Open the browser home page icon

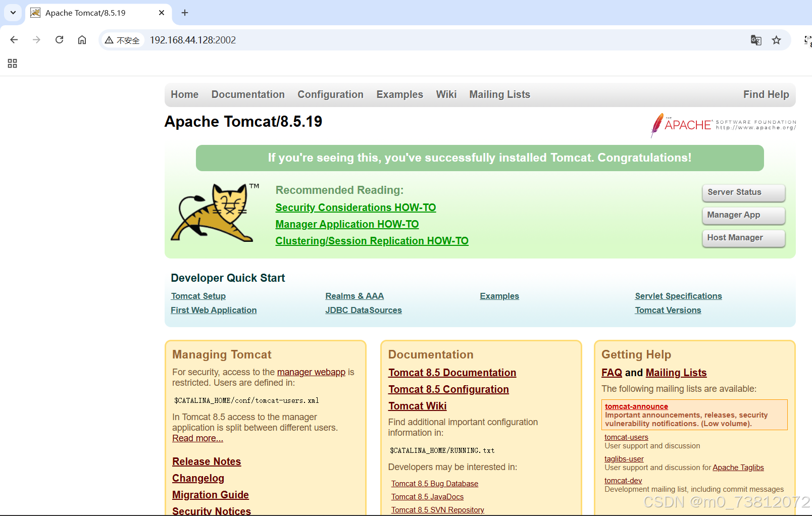82,40
